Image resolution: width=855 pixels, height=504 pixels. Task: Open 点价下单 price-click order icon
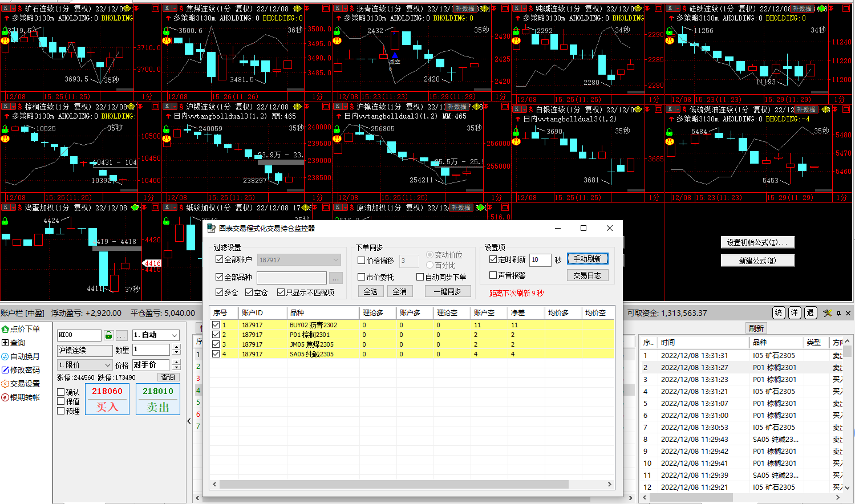(5, 329)
